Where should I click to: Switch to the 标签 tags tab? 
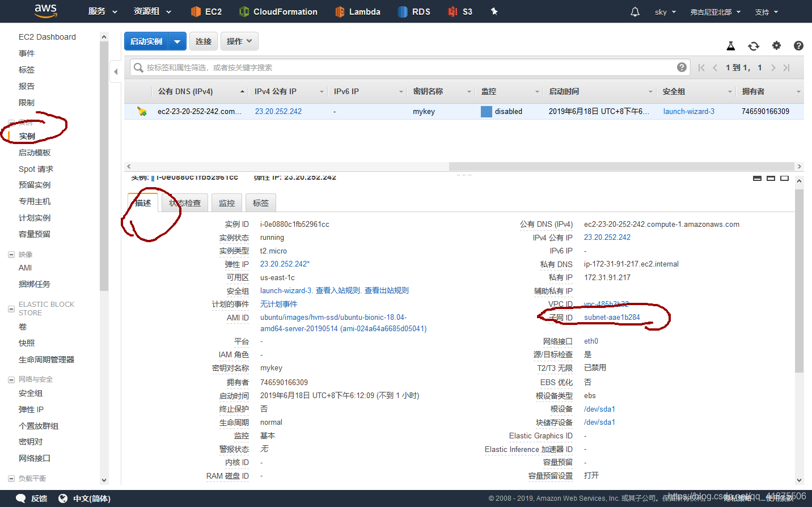[261, 203]
